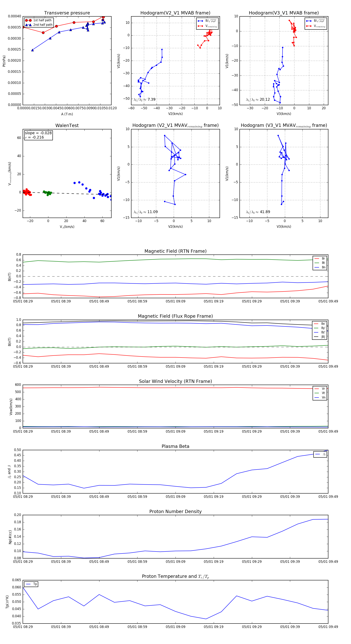
Task: Click the 'Np(#/cc)' axis label
Action: [10, 537]
